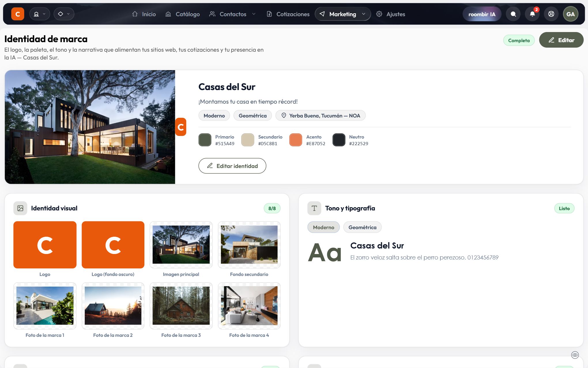The image size is (588, 368).
Task: Expand the building selector dropdown
Action: [x=40, y=14]
